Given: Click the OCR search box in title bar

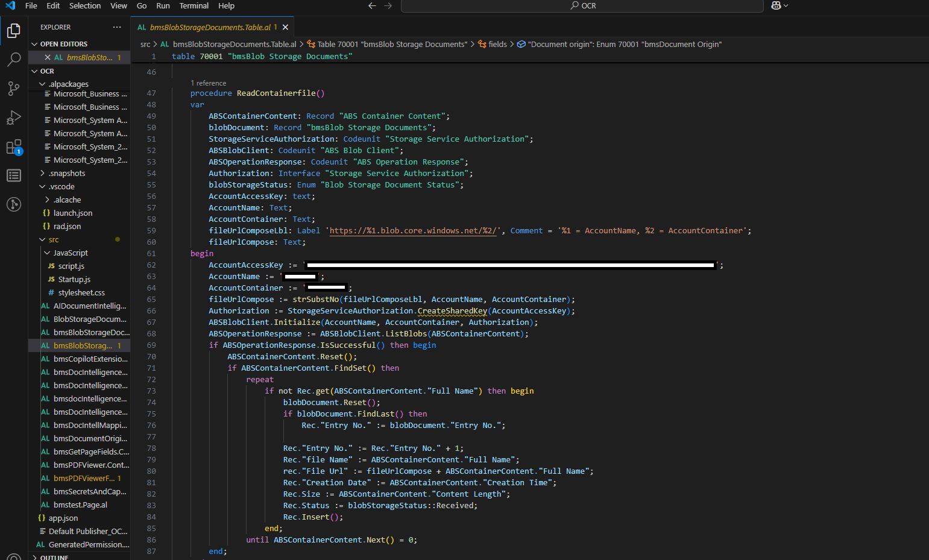Looking at the screenshot, I should pyautogui.click(x=582, y=6).
